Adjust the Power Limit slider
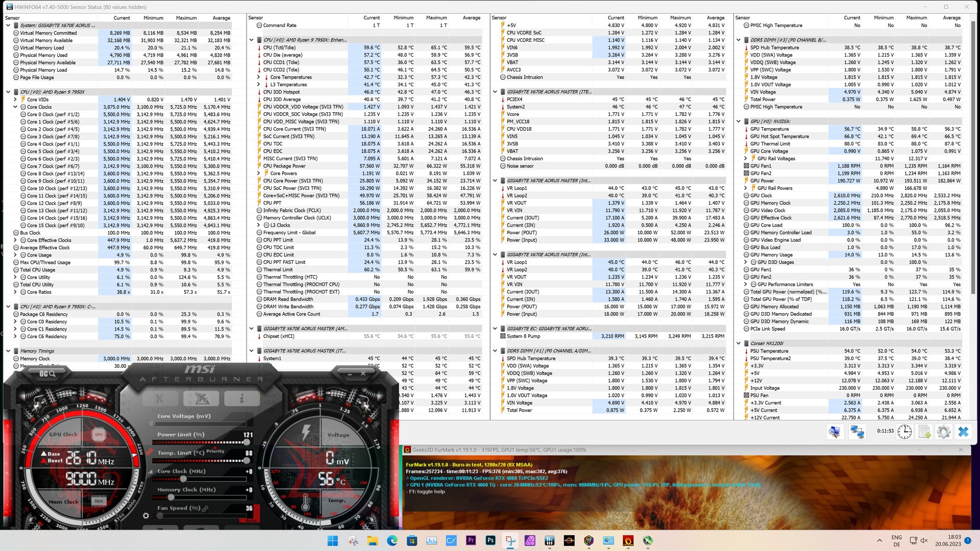The height and width of the screenshot is (551, 980). 247,442
